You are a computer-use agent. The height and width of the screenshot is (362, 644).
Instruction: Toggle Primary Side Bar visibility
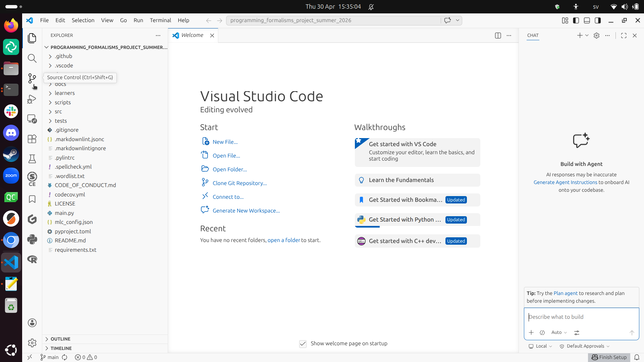576,20
